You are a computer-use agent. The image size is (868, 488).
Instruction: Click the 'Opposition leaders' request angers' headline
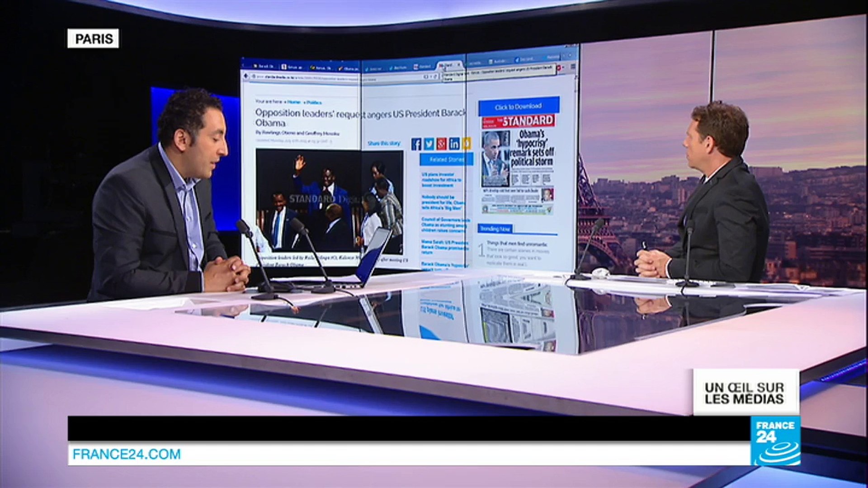point(360,117)
